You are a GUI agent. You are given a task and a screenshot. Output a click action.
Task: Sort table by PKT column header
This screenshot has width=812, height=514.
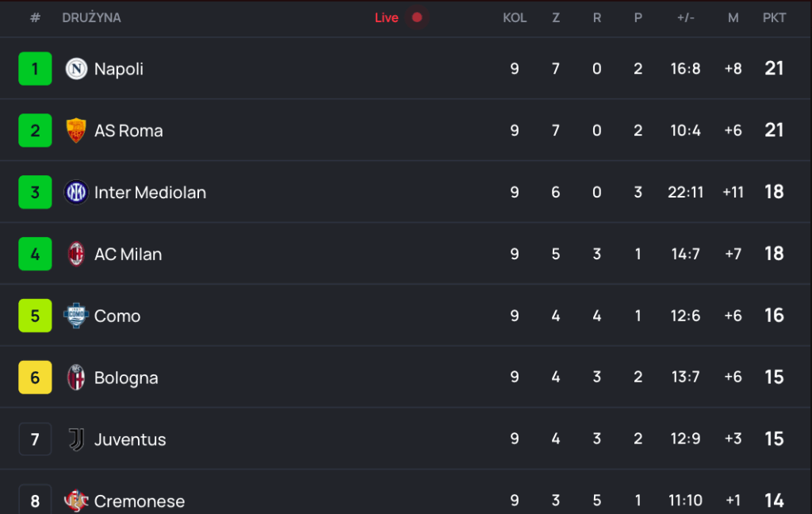(x=774, y=17)
